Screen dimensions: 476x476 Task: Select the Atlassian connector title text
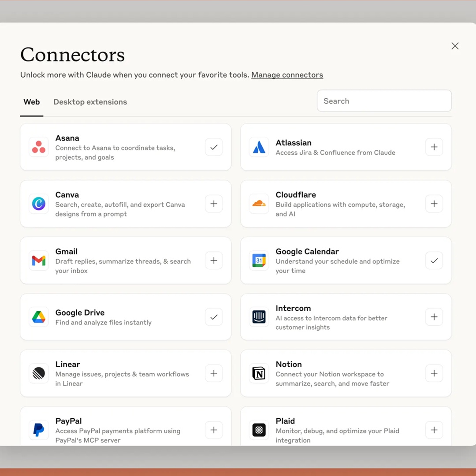coord(293,143)
